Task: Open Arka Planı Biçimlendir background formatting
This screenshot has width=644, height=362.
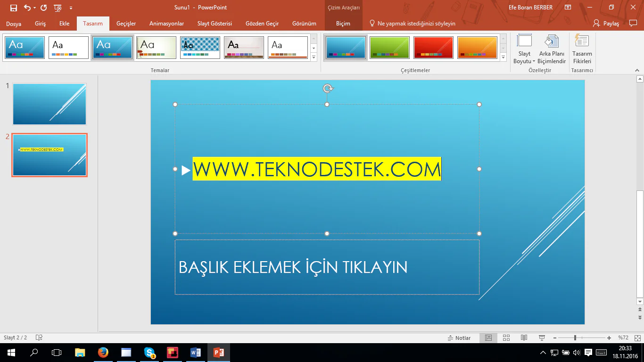Action: click(552, 50)
